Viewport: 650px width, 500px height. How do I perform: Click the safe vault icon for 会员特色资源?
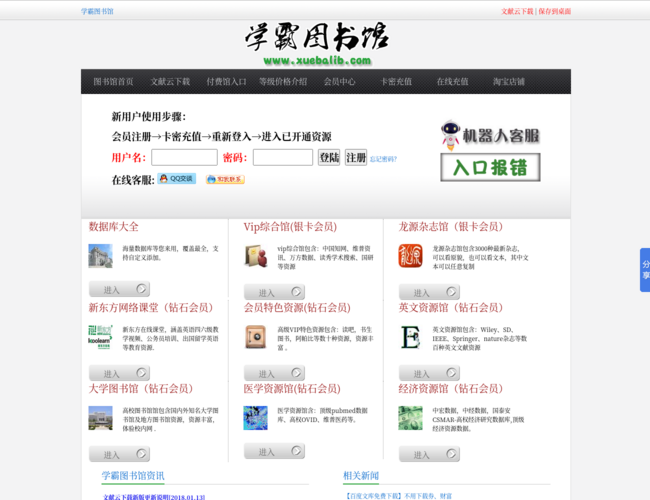pyautogui.click(x=255, y=337)
